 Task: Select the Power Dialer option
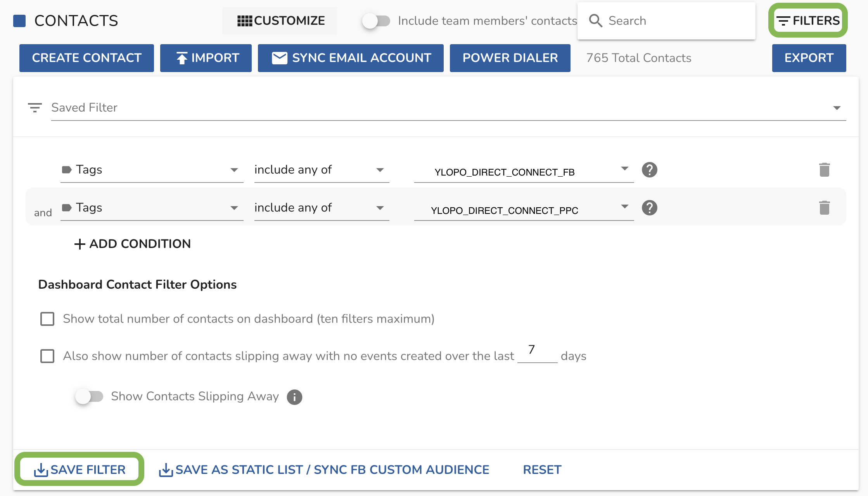pos(510,58)
